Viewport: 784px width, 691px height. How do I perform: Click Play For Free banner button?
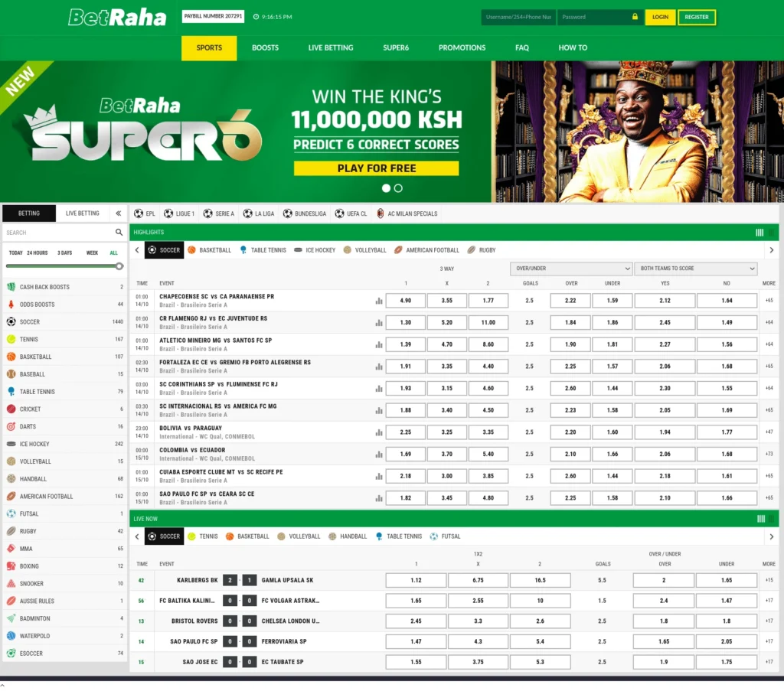[376, 168]
